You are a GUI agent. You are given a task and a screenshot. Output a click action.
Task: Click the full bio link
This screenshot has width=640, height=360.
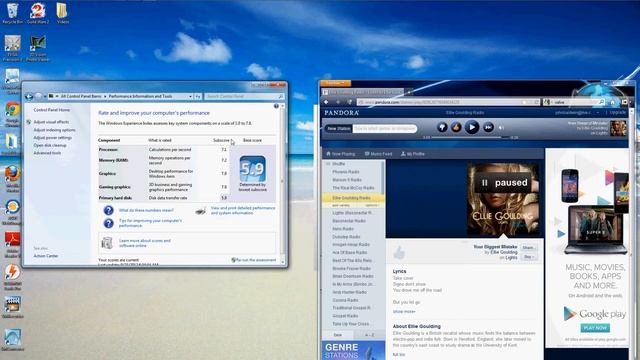click(x=399, y=355)
